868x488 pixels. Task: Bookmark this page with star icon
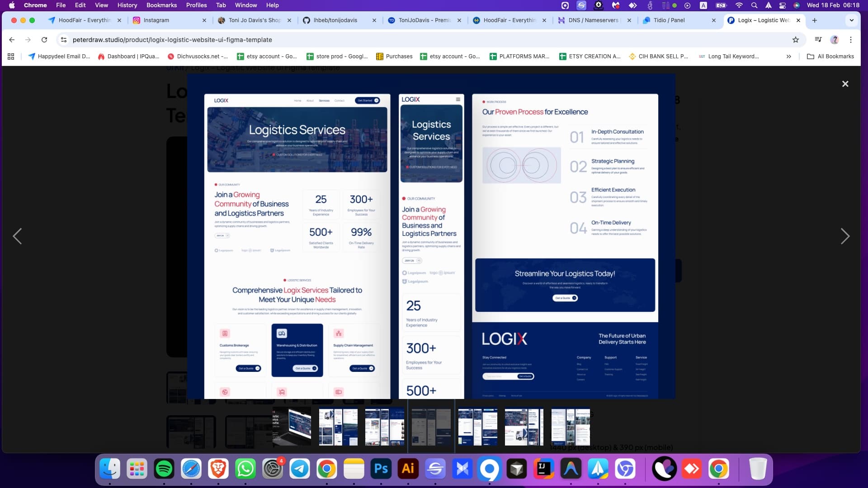point(795,40)
